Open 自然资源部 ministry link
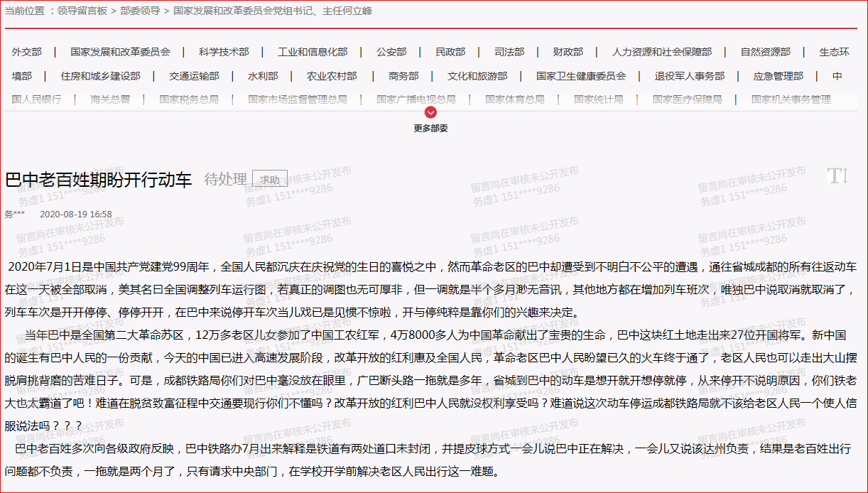This screenshot has height=493, width=868. (765, 52)
